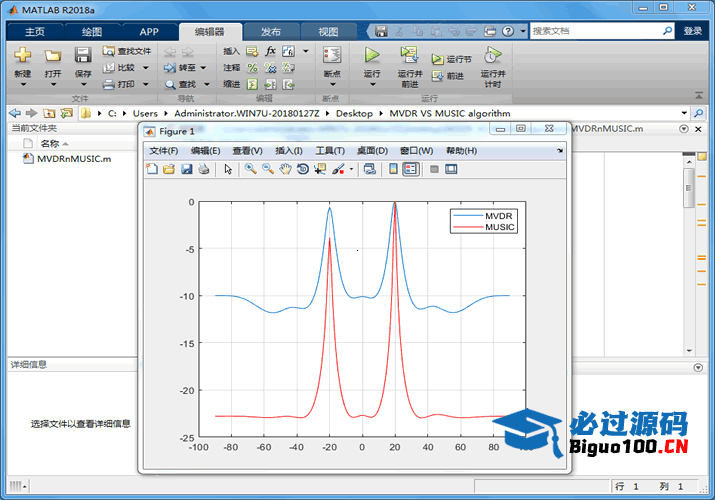Save the script with the 保存 icon
The image size is (715, 500).
point(83,55)
